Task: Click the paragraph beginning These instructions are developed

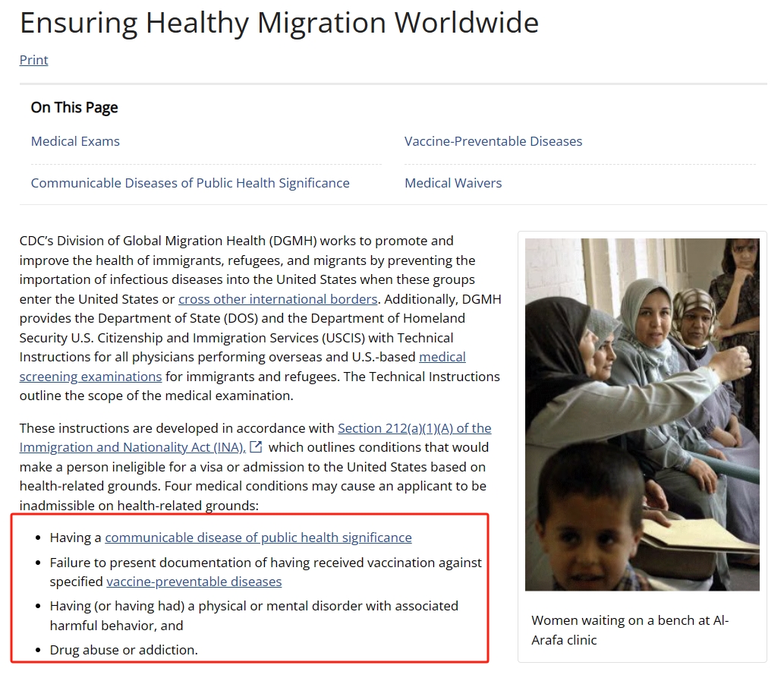Action: click(x=256, y=467)
